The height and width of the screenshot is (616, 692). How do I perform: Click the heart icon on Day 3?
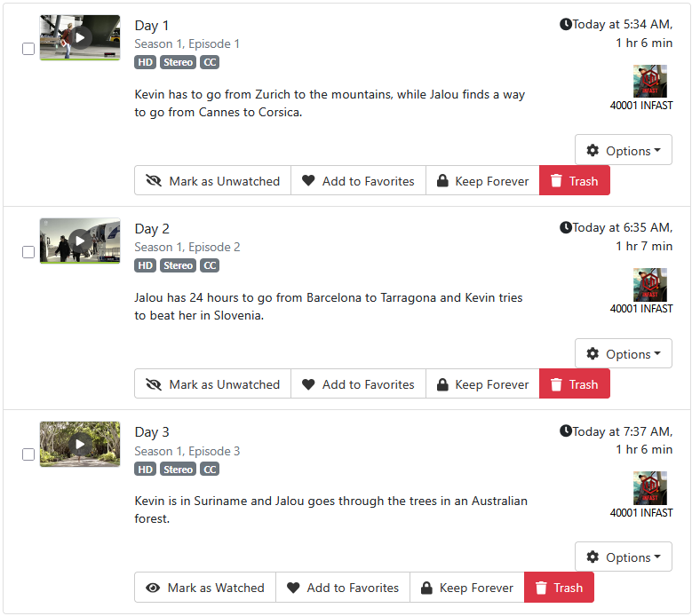pyautogui.click(x=293, y=588)
